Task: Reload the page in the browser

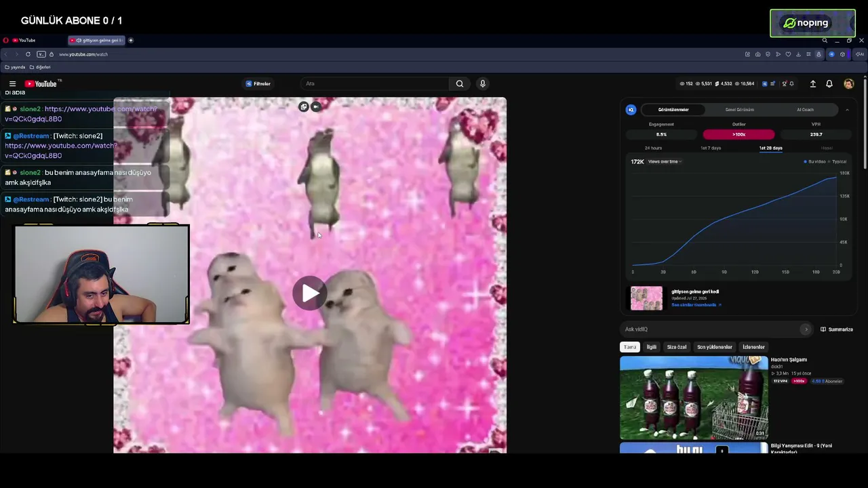Action: pyautogui.click(x=28, y=54)
